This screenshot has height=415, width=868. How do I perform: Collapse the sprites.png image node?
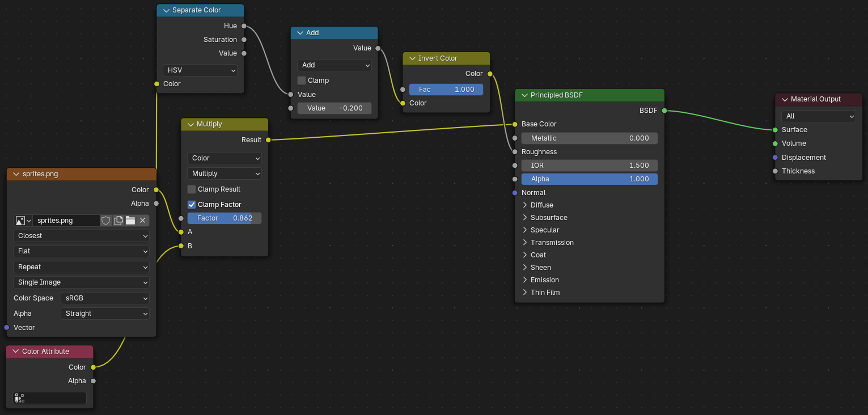17,174
